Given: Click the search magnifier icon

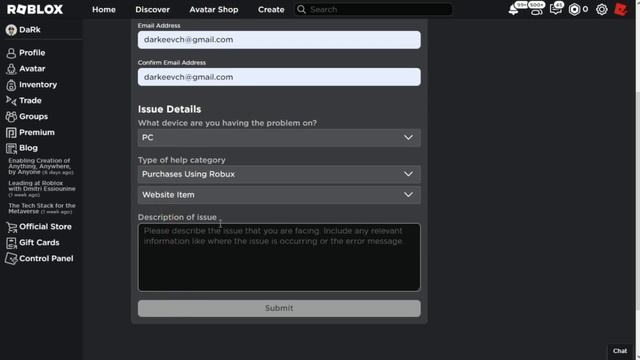Looking at the screenshot, I should coord(301,9).
